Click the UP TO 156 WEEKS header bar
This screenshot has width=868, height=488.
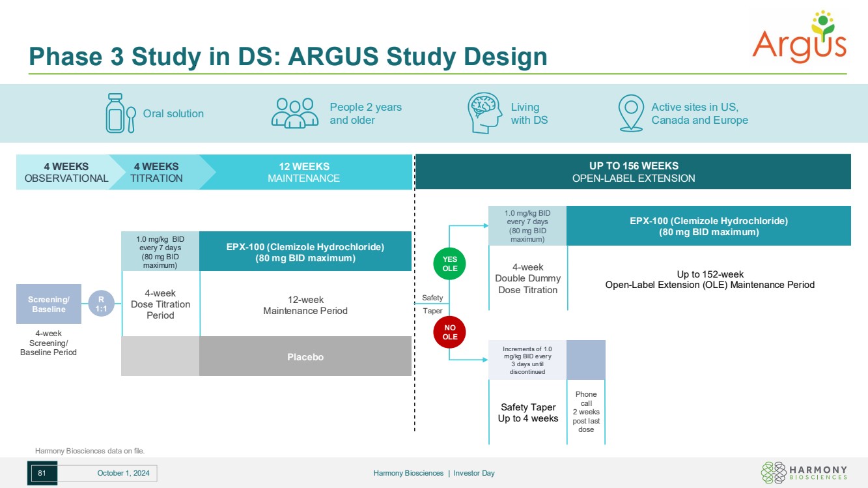click(x=633, y=172)
